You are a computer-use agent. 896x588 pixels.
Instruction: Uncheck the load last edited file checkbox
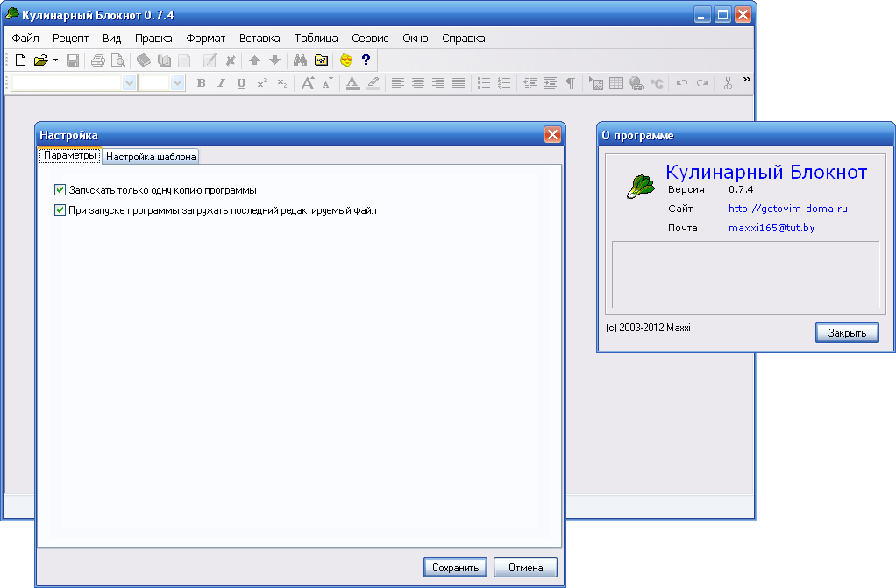coord(60,209)
